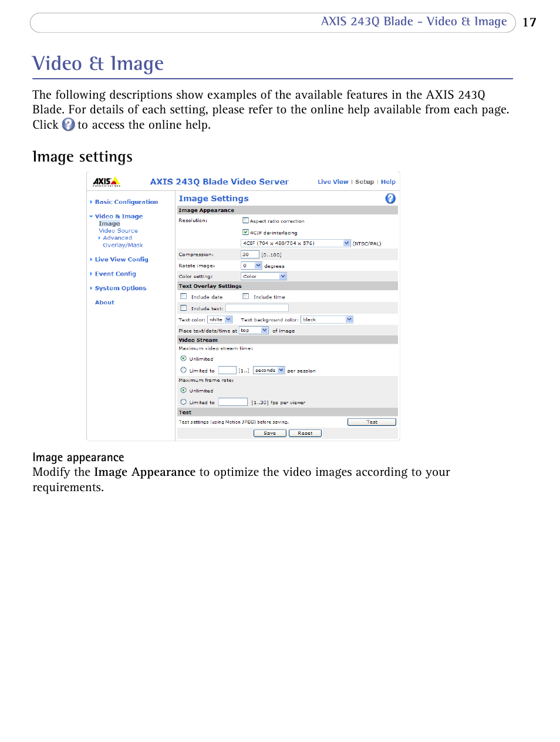This screenshot has height=742, width=560.
Task: Open the Place text/date/time position dropdown
Action: point(254,330)
